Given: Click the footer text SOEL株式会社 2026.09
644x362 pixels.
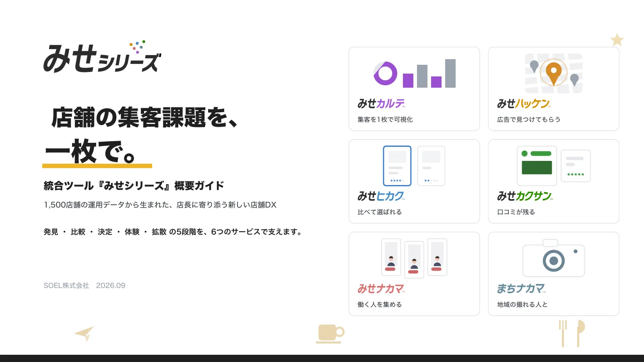Looking at the screenshot, I should click(x=85, y=286).
